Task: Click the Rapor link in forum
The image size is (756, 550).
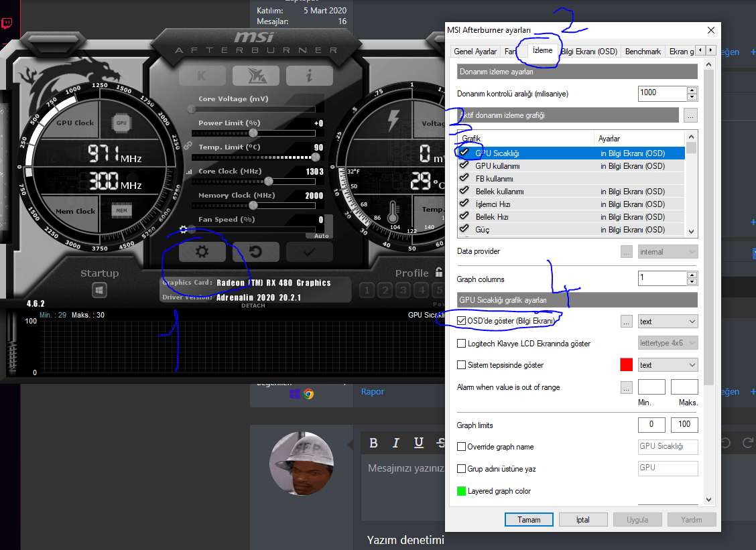Action: [x=373, y=391]
